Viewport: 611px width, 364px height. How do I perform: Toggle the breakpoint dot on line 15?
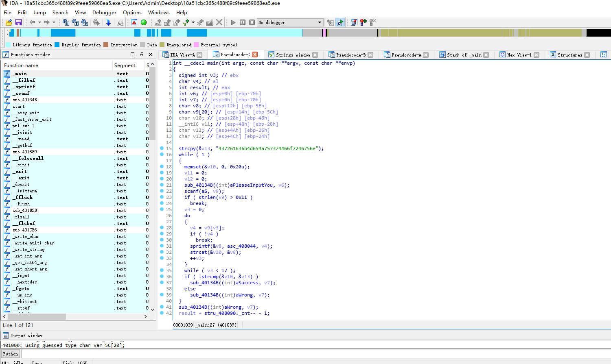pyautogui.click(x=162, y=148)
